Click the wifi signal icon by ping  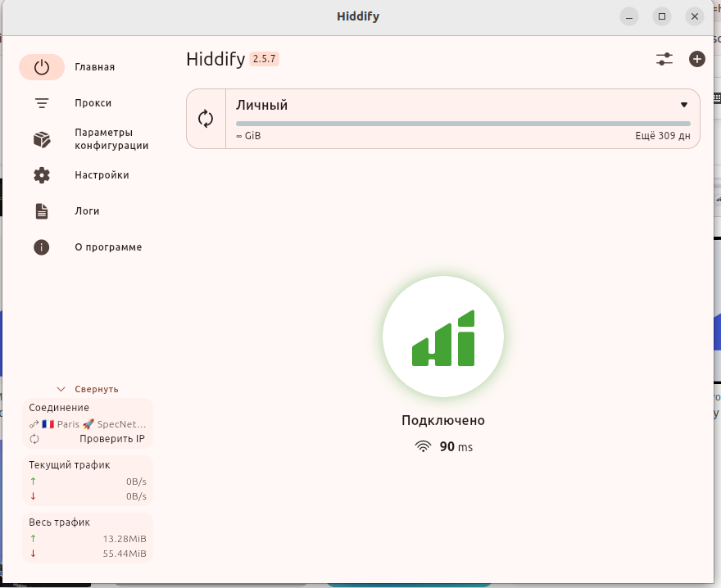click(x=423, y=447)
